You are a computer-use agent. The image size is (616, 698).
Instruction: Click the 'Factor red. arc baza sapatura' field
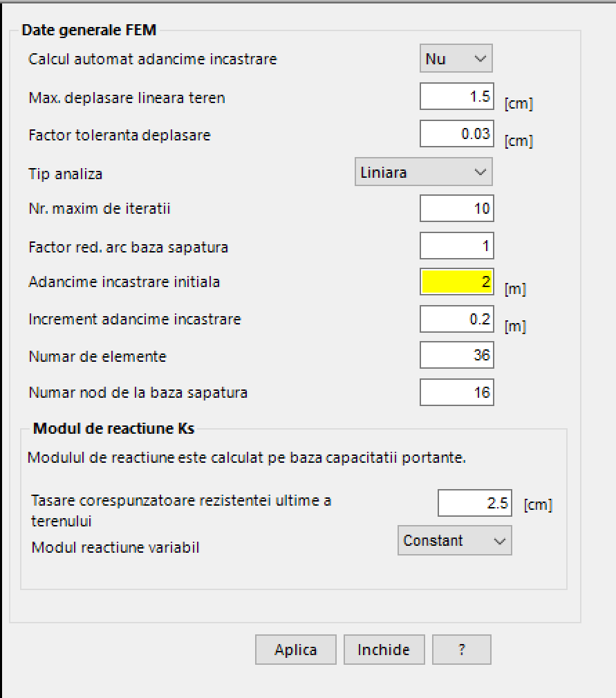coord(456,246)
